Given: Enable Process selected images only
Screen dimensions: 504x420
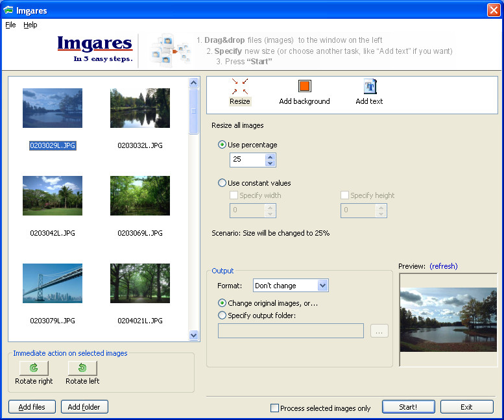Looking at the screenshot, I should pos(274,408).
